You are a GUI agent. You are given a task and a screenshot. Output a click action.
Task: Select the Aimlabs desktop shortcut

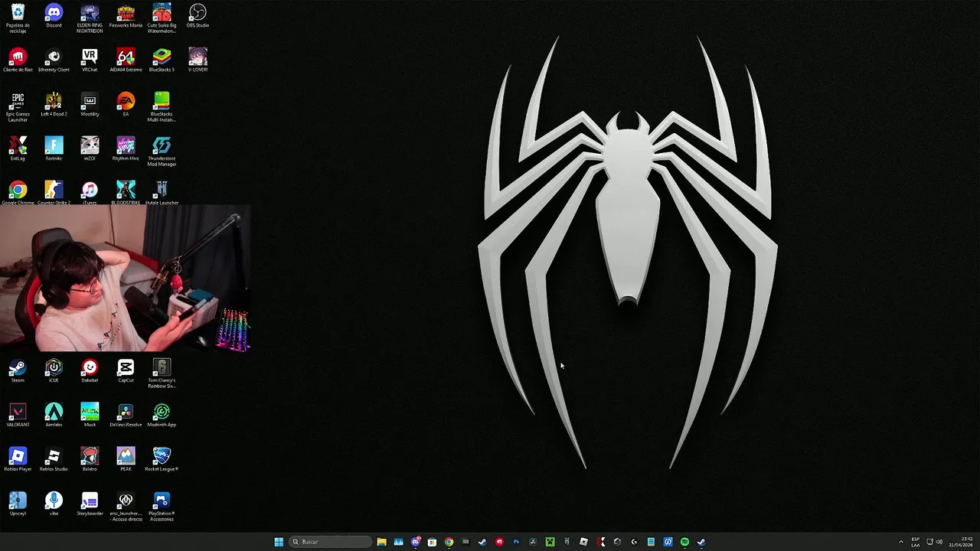tap(54, 415)
